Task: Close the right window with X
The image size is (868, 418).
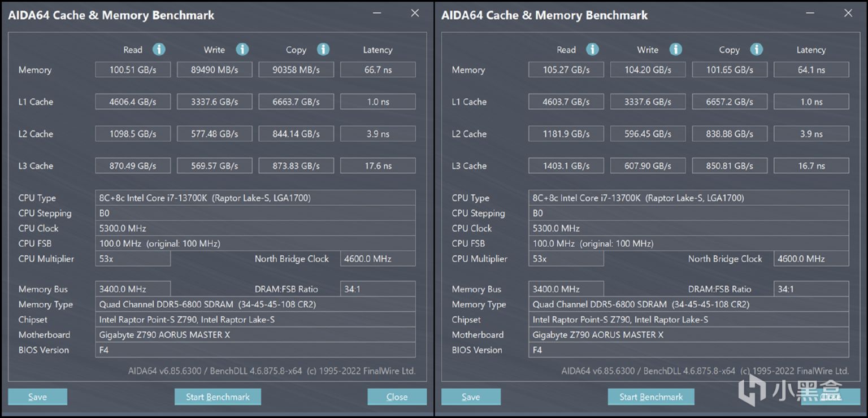Action: [x=848, y=13]
